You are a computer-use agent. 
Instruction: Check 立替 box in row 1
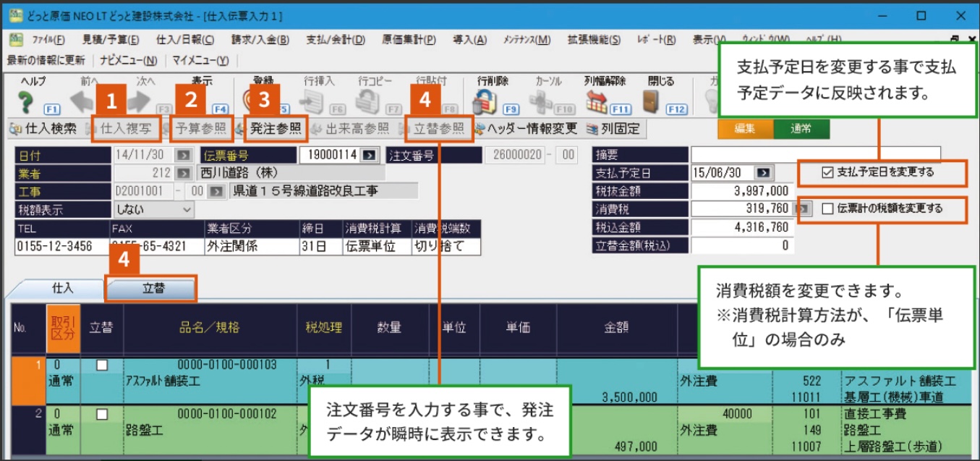coord(102,365)
